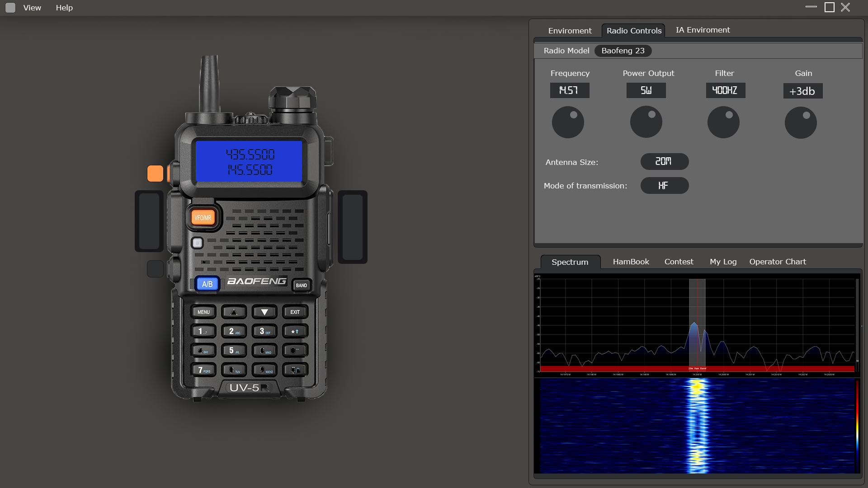868x488 pixels.
Task: Select the Radio Controls tab
Action: point(634,31)
